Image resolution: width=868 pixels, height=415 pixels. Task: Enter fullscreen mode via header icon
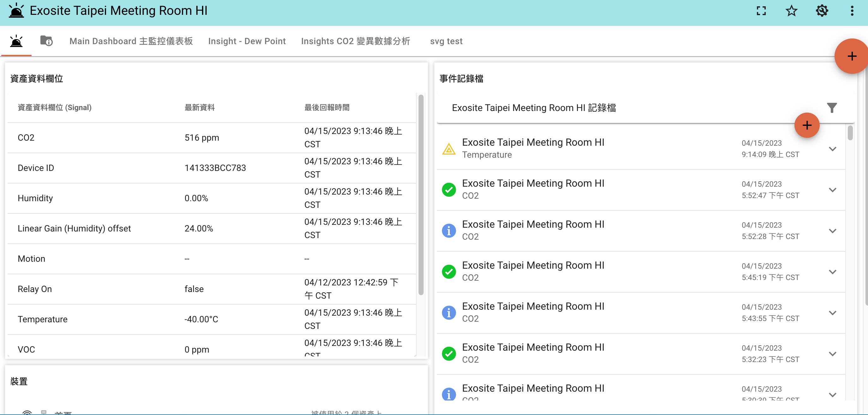click(761, 11)
